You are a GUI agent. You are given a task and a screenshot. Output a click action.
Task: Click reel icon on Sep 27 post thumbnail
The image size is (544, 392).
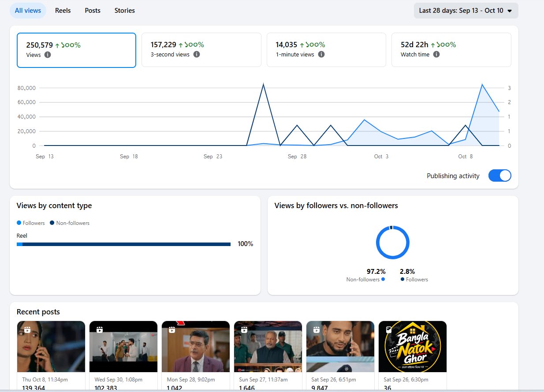(244, 329)
